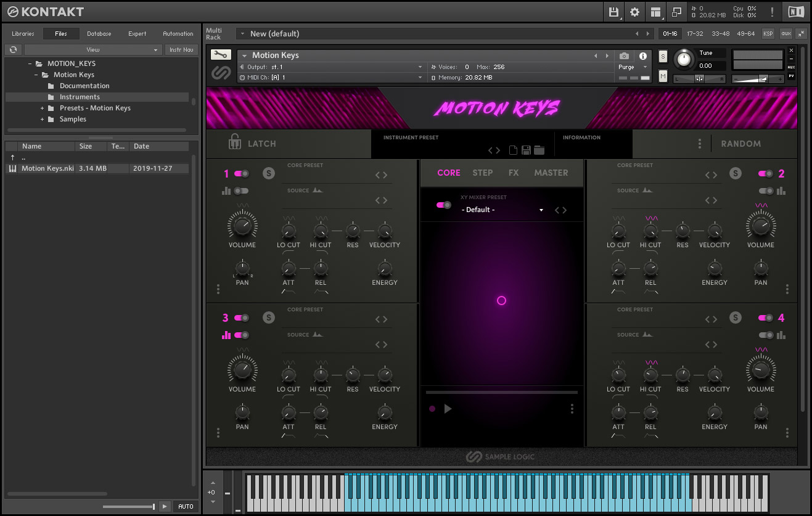812x516 pixels.
Task: Solo core 4 with its S button
Action: 735,318
